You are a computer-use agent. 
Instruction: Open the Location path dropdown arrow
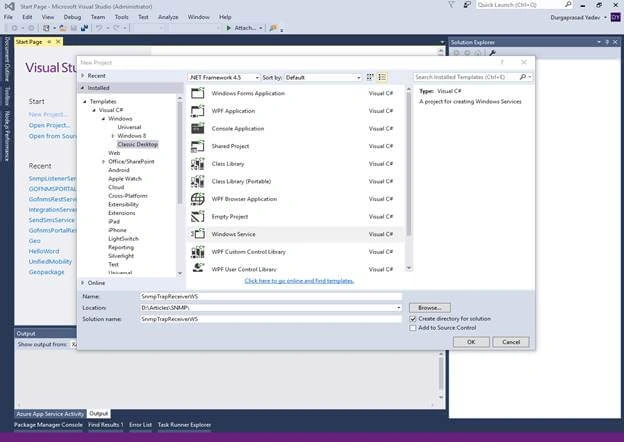(398, 308)
